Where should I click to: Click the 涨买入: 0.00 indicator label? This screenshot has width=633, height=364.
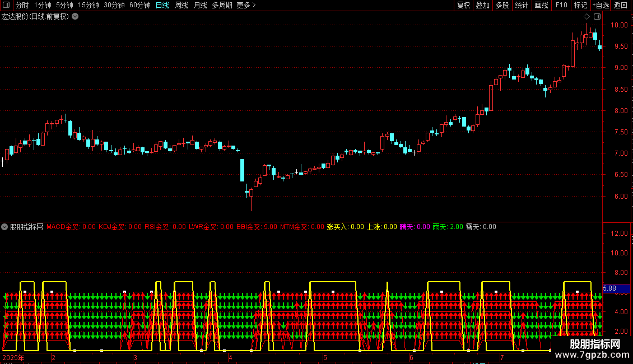point(345,227)
